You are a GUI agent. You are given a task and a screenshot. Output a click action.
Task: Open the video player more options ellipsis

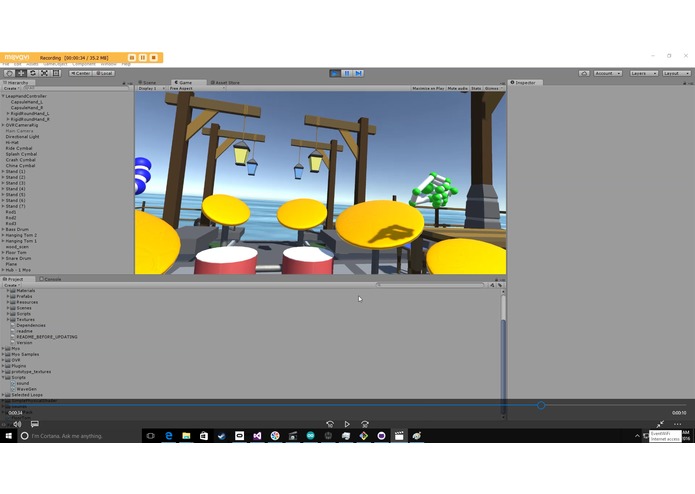pos(678,424)
